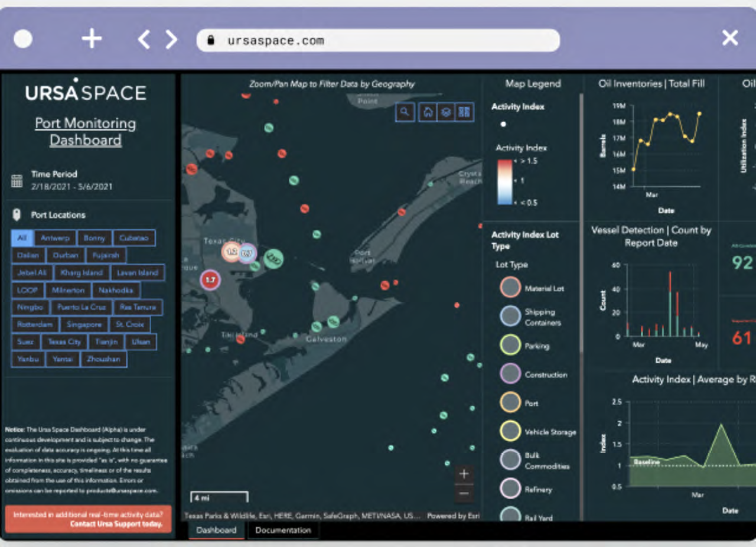Screen dimensions: 756x547
Task: Filter by Yantai port
Action: [x=62, y=359]
